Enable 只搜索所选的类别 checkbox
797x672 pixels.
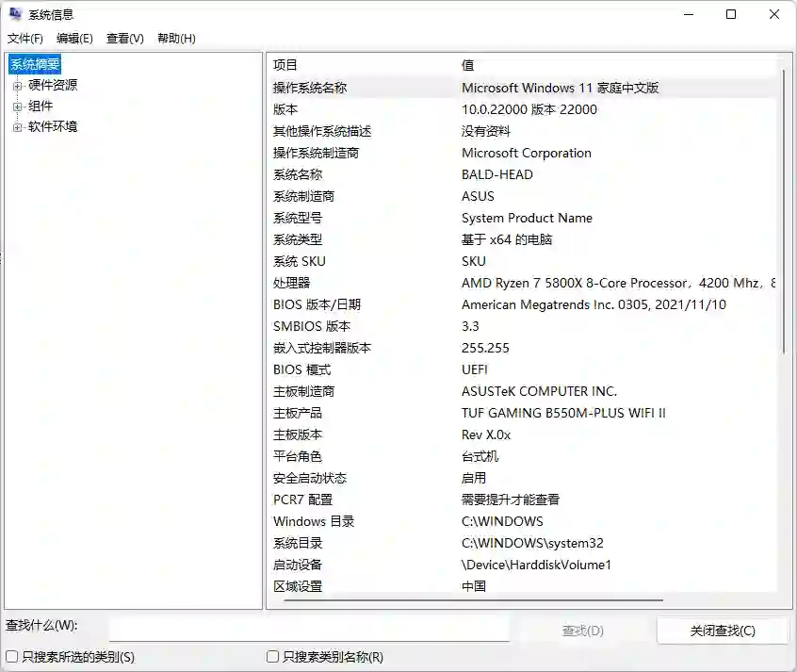[11, 657]
